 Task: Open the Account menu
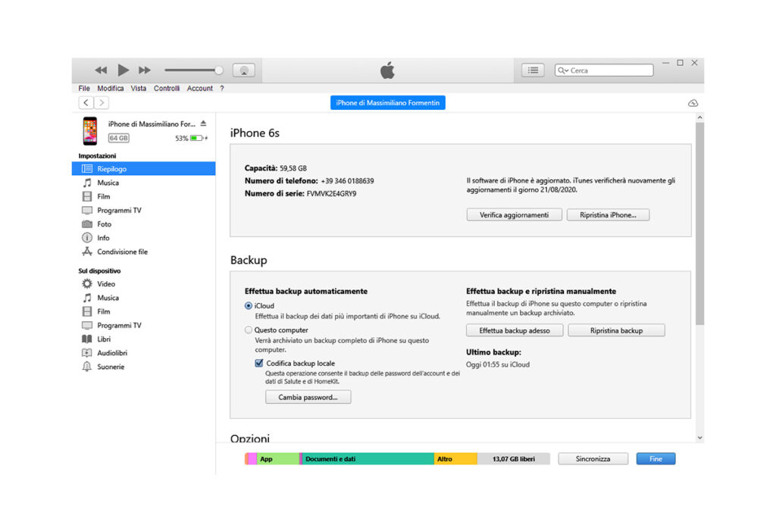200,88
